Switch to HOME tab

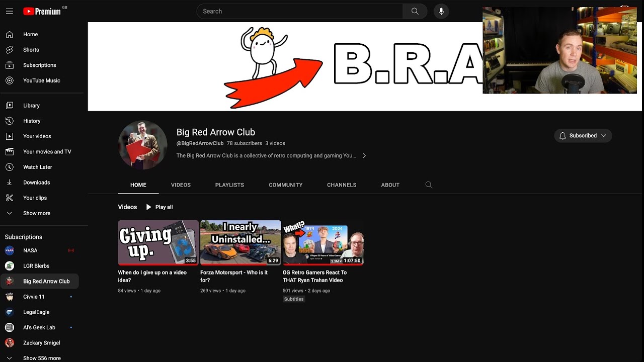(x=138, y=185)
